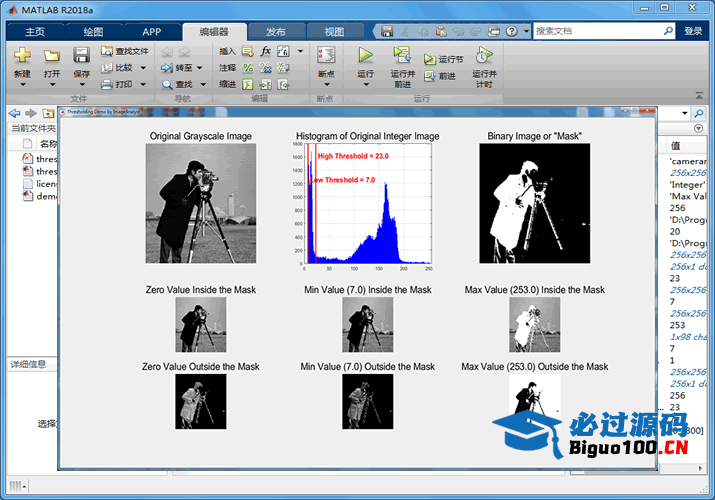Switch to the 发布 tab
The height and width of the screenshot is (500, 715).
tap(276, 31)
